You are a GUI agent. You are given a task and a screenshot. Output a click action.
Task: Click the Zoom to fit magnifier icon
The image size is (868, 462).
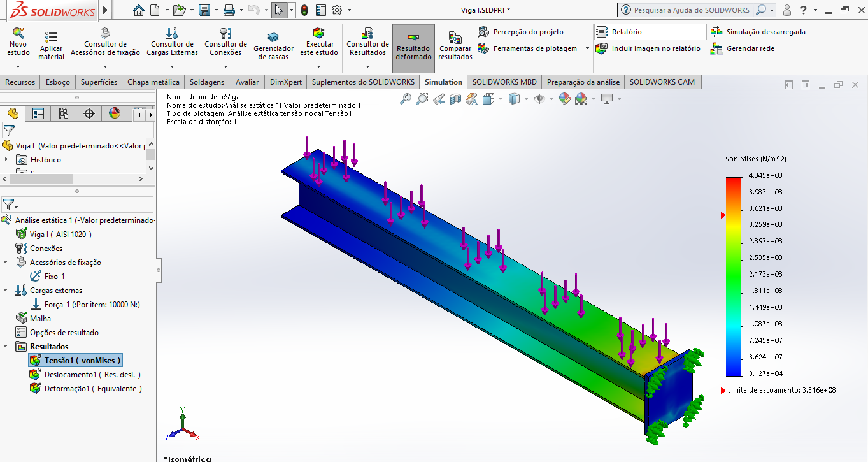click(406, 99)
